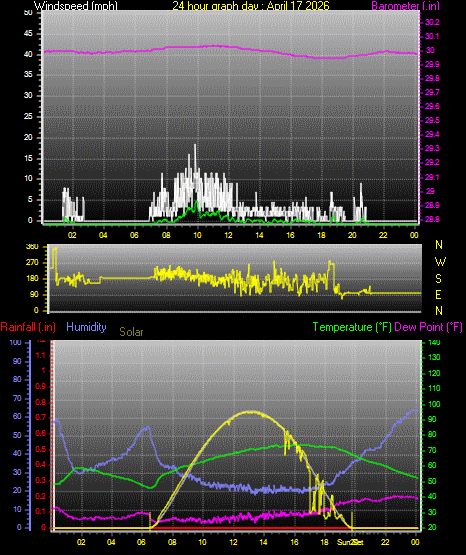Click the W compass label beside direction chart

(440, 262)
